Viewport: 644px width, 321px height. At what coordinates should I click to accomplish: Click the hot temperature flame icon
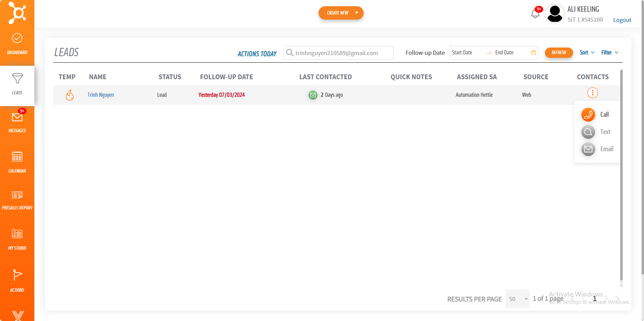click(x=69, y=95)
